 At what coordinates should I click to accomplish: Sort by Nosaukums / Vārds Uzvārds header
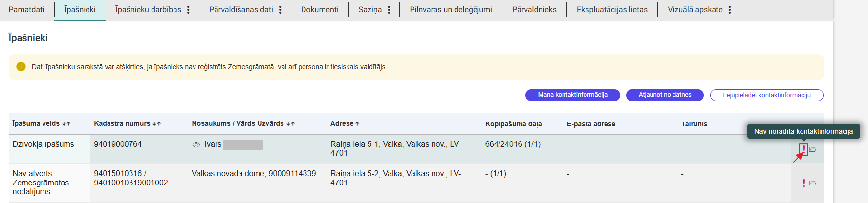(290, 124)
